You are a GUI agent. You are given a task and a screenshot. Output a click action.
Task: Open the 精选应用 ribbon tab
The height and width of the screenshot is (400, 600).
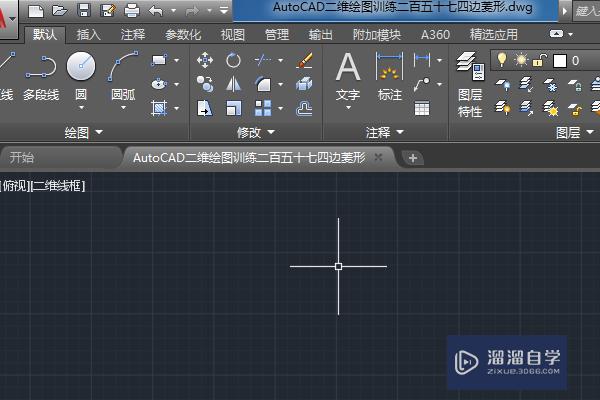(494, 35)
